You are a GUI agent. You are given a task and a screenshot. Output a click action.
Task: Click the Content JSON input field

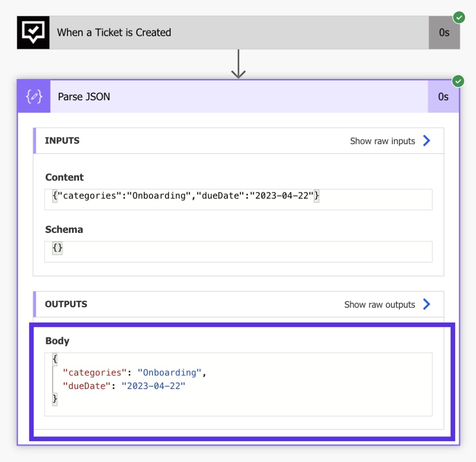[x=238, y=199]
